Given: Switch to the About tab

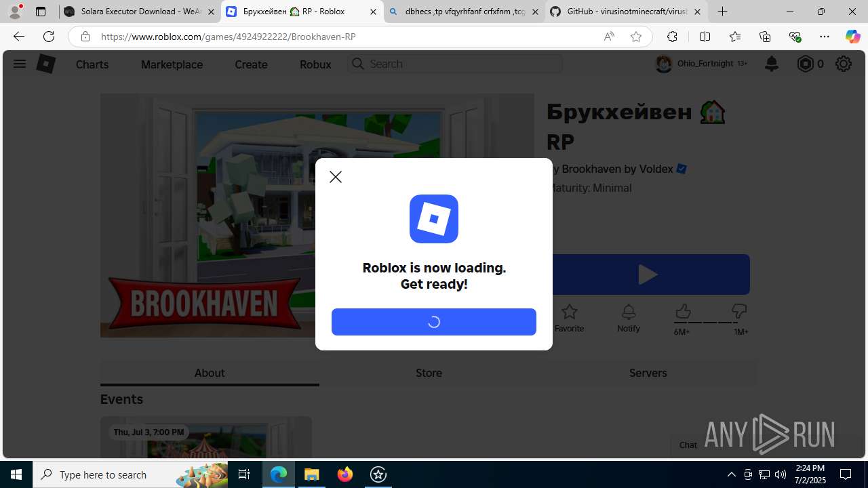Looking at the screenshot, I should point(210,373).
